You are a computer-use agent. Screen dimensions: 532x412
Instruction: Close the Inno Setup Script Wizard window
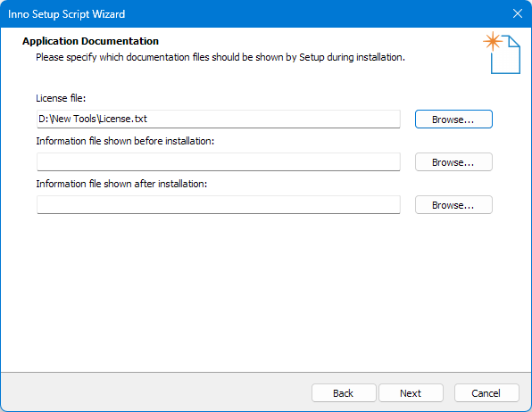518,13
